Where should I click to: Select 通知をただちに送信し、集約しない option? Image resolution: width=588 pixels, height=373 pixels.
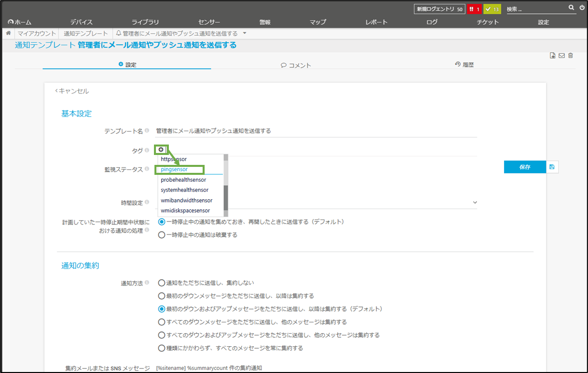click(161, 283)
